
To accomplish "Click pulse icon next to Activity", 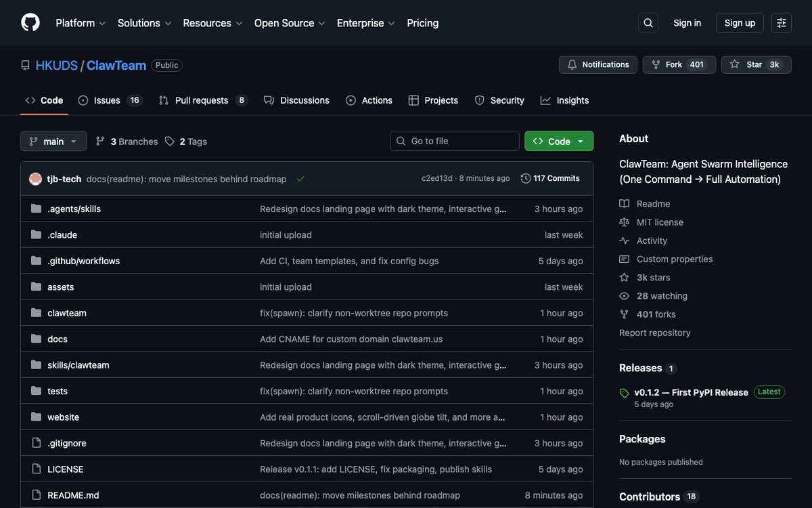I will (x=624, y=240).
